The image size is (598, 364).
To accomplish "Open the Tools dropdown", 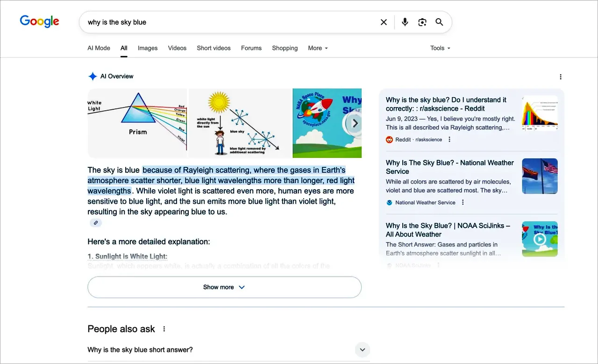I will (440, 48).
